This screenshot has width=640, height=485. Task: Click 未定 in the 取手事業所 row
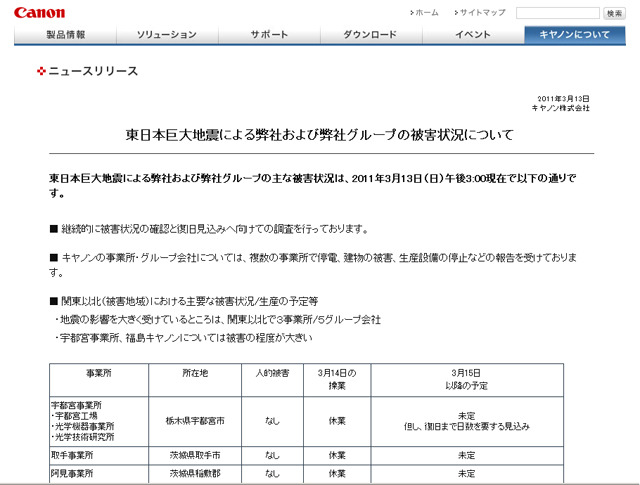(x=467, y=455)
